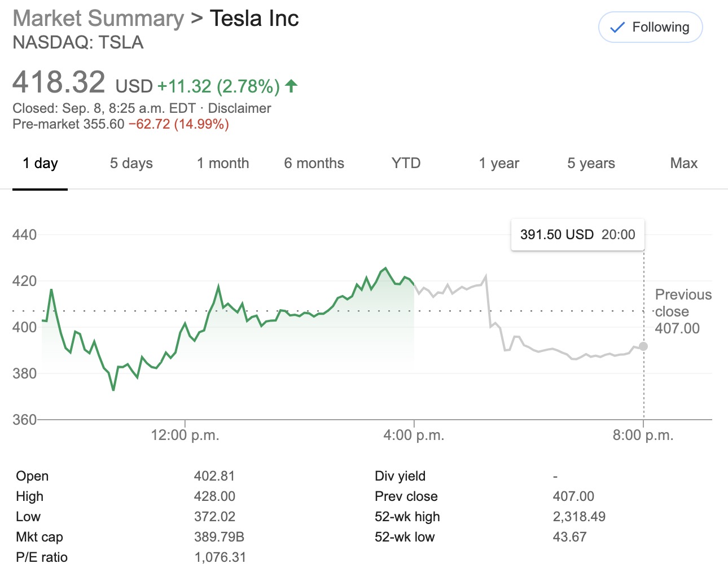The image size is (728, 581).
Task: Click the NASDAQ: TSLA ticker label
Action: coord(78,42)
